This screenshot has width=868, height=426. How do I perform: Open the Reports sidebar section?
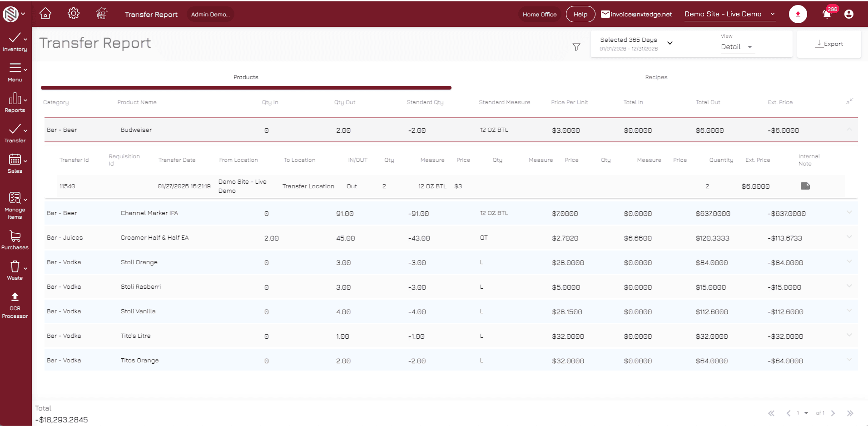point(15,103)
